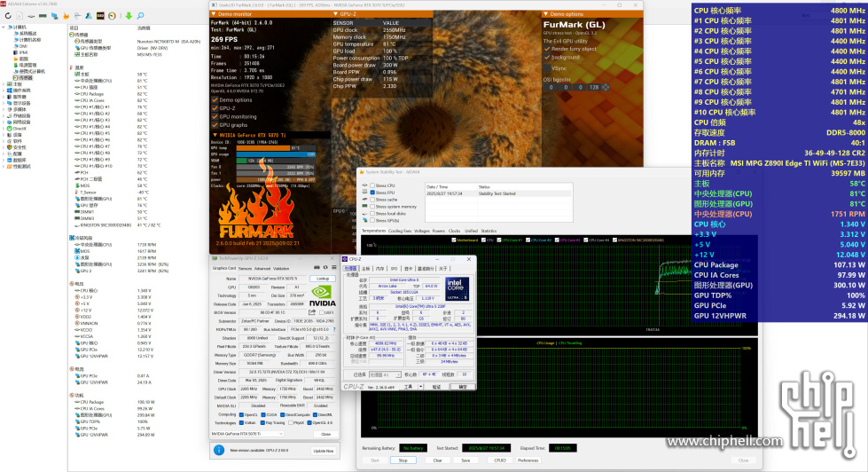Click the 128 bgcolor alpha field in FurMark
The width and height of the screenshot is (868, 472).
pos(594,87)
